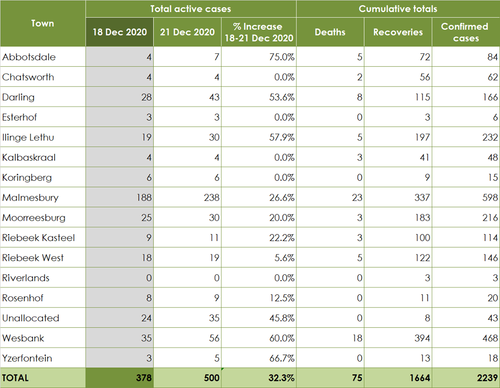Screen dimensions: 500x388
Task: Click the Ilinge Lethu town cell
Action: [x=43, y=137]
